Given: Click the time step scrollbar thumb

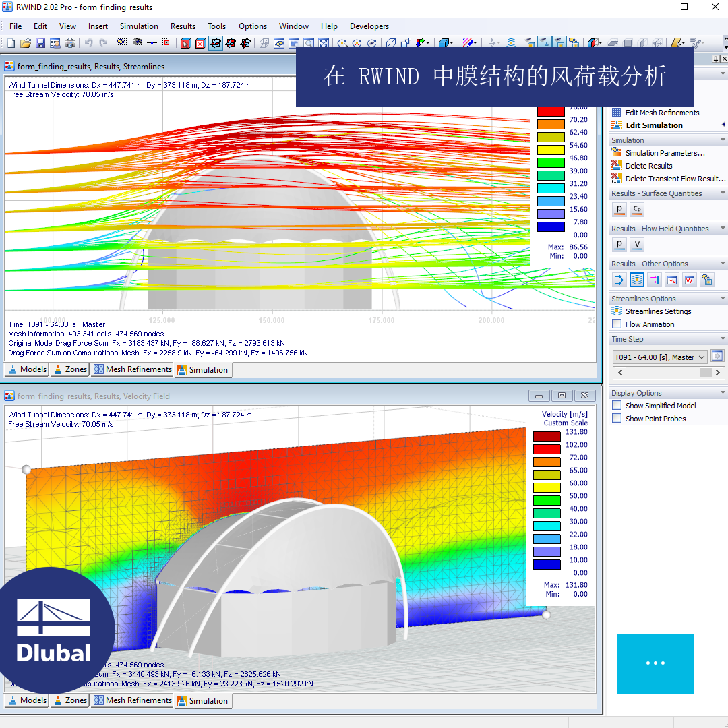Looking at the screenshot, I should click(706, 372).
